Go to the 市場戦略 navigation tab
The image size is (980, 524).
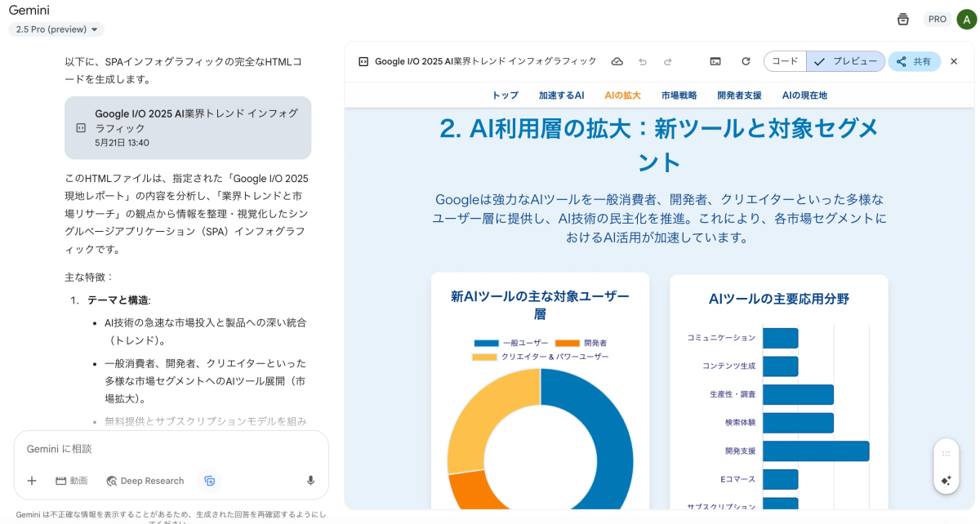679,95
